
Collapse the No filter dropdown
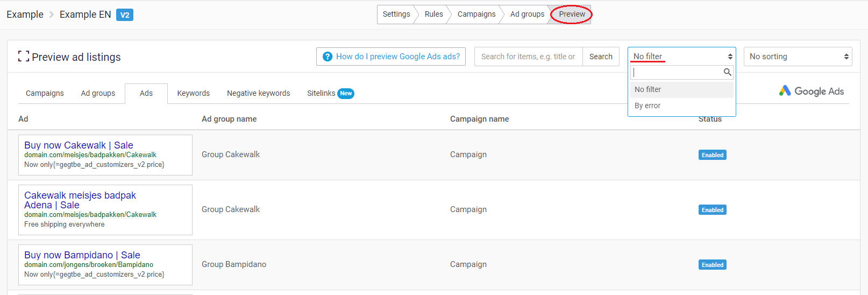click(x=681, y=57)
